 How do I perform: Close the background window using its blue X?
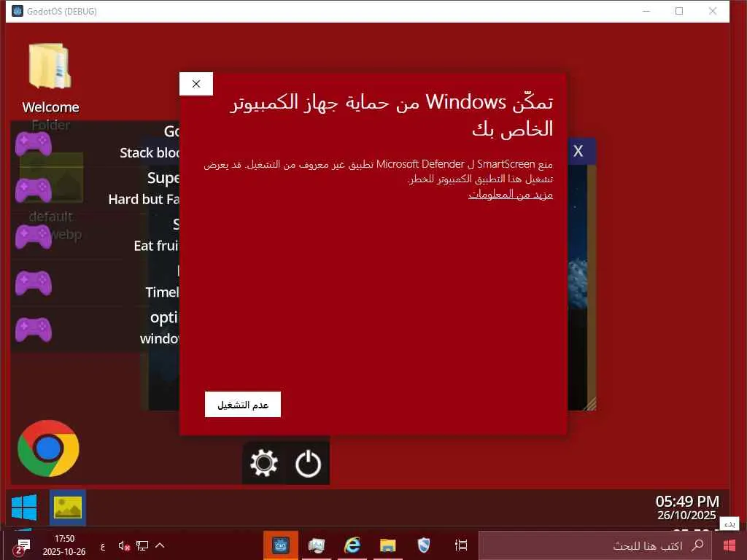tap(578, 152)
